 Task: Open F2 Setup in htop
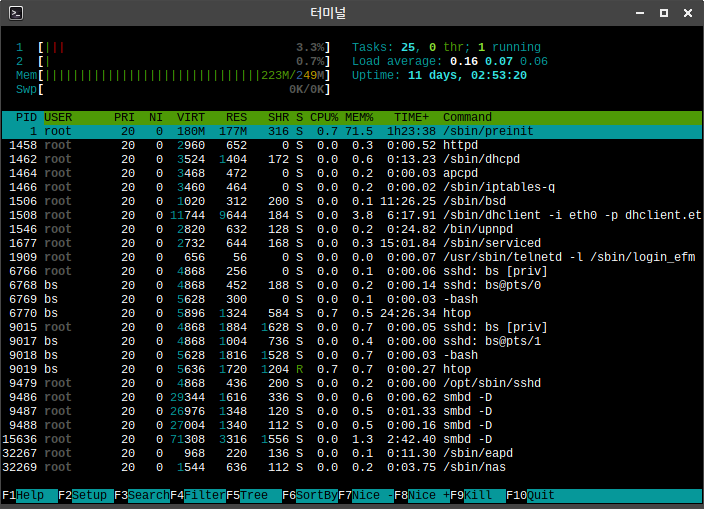[x=86, y=495]
